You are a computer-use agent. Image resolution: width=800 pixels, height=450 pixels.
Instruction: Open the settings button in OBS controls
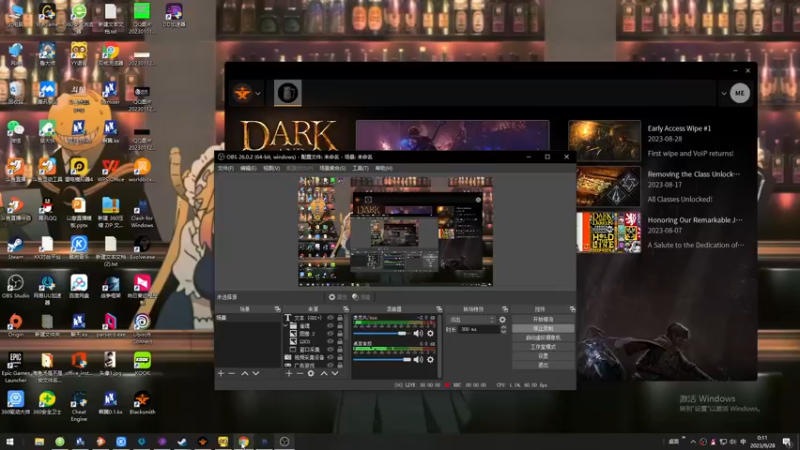(x=543, y=356)
